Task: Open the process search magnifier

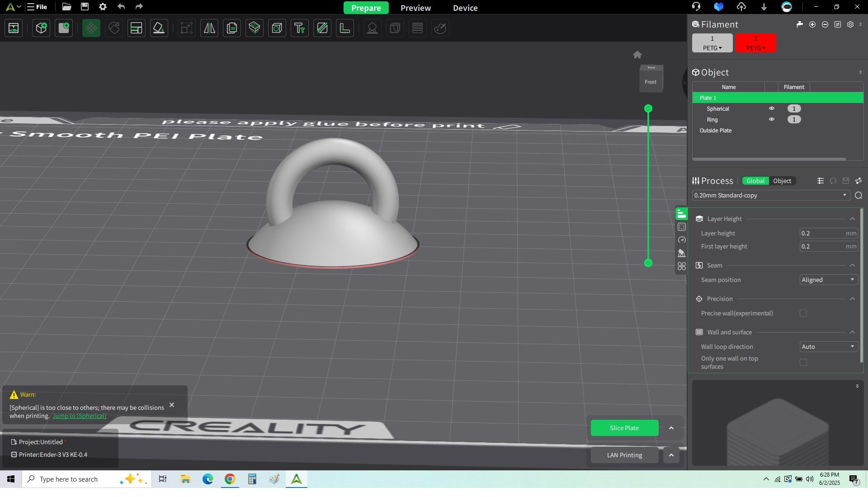Action: (859, 195)
